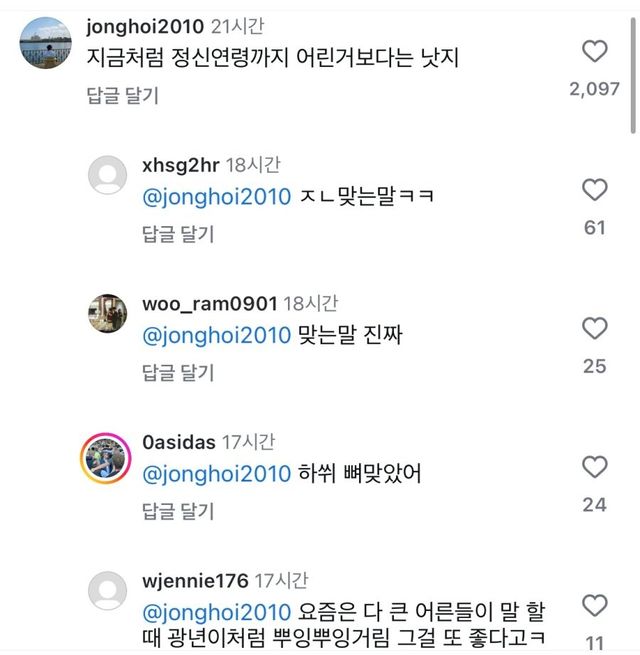Click @jonghoi2010 mention in woo_ram0901's reply
640x655 pixels.
tap(217, 335)
